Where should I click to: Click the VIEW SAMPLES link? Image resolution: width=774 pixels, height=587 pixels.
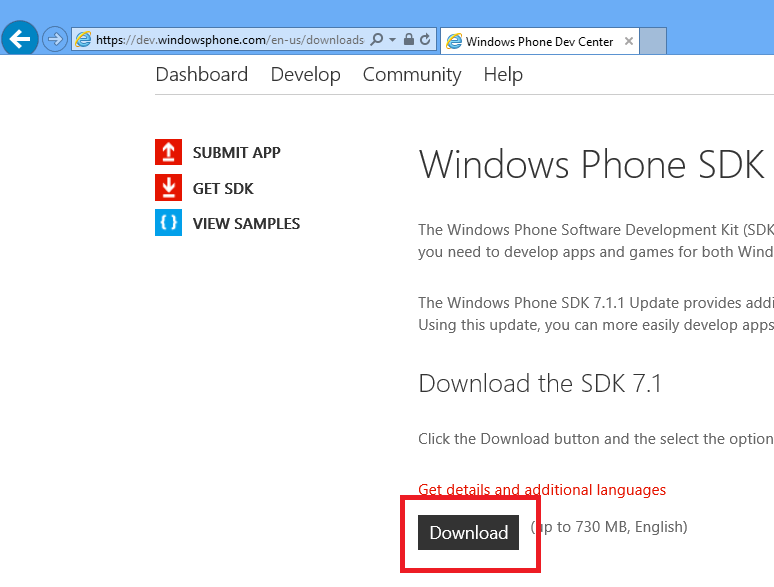(x=246, y=224)
